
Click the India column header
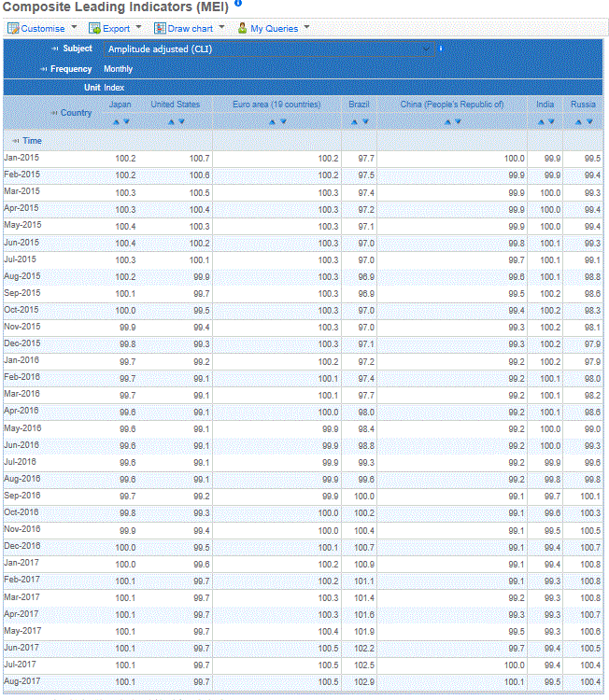[x=545, y=105]
